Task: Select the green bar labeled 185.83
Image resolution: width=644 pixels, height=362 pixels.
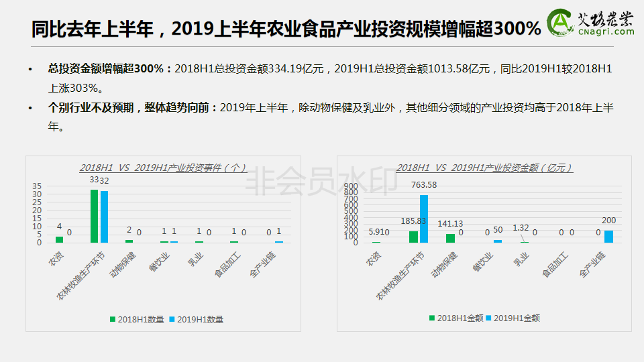Action: [413, 237]
